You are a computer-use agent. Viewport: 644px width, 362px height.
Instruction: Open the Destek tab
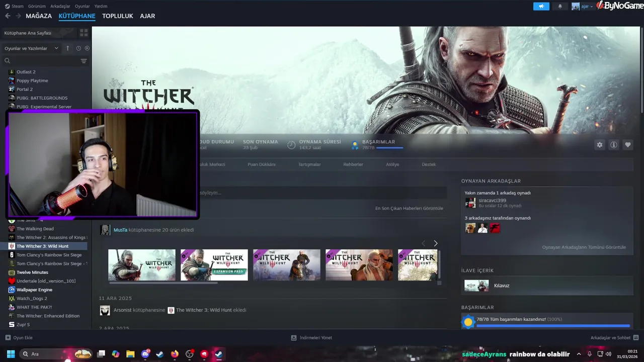429,164
